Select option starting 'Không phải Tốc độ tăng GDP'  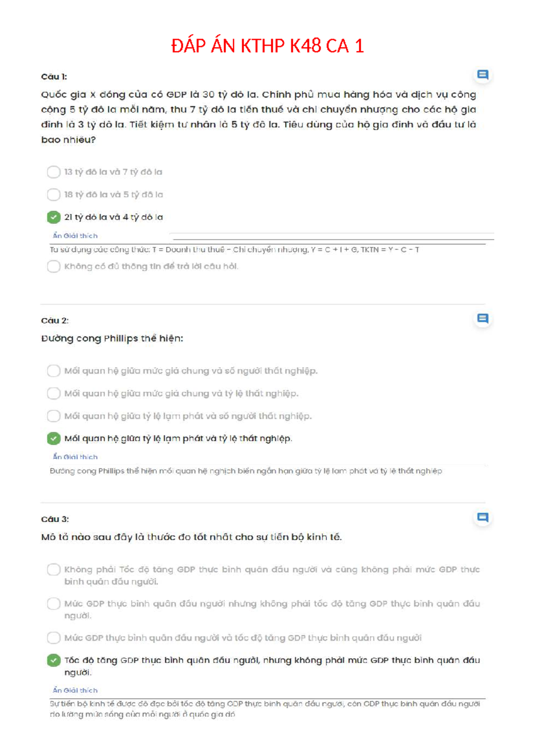pos(53,570)
